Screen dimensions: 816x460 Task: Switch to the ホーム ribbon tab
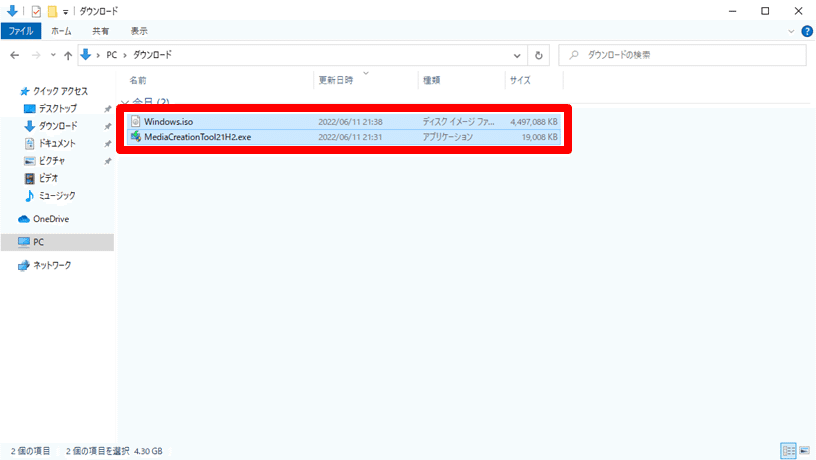[61, 31]
